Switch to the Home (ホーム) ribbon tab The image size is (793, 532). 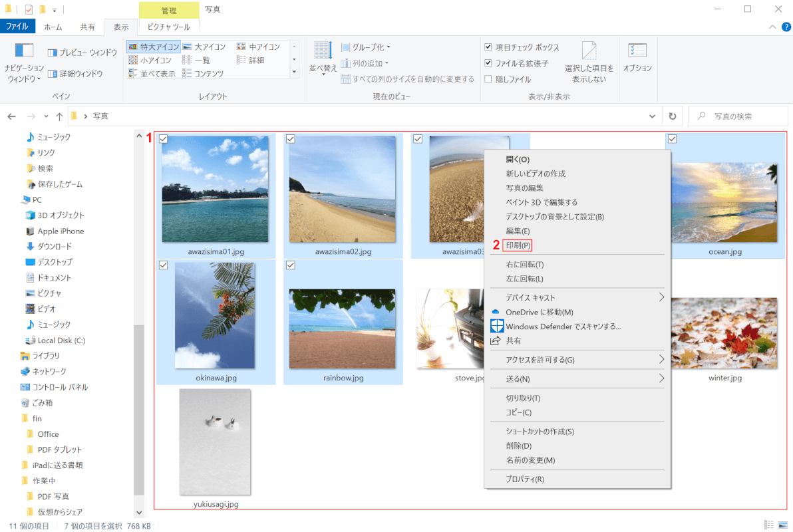53,27
